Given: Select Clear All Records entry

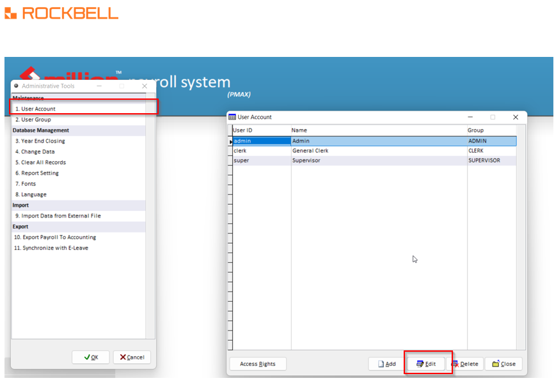Looking at the screenshot, I should coord(79,162).
